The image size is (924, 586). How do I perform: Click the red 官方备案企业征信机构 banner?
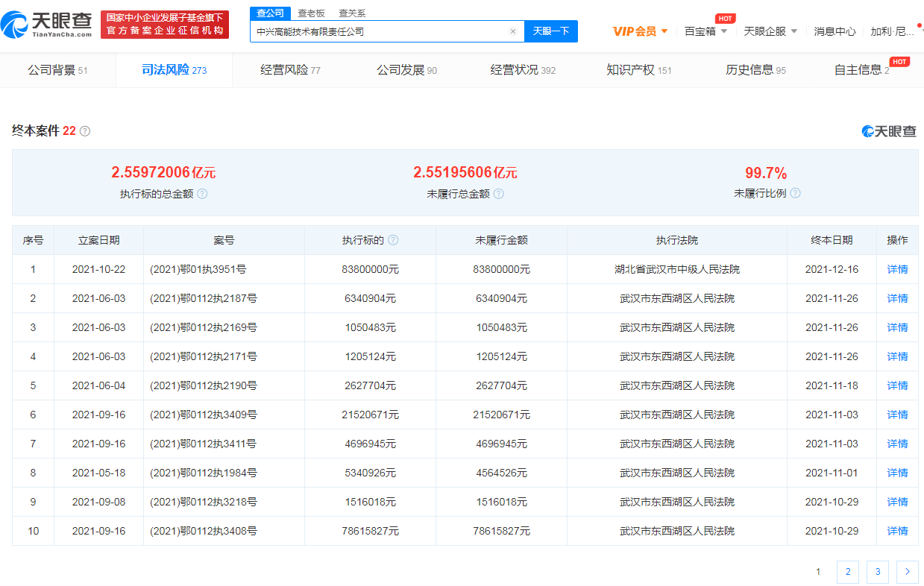click(165, 25)
